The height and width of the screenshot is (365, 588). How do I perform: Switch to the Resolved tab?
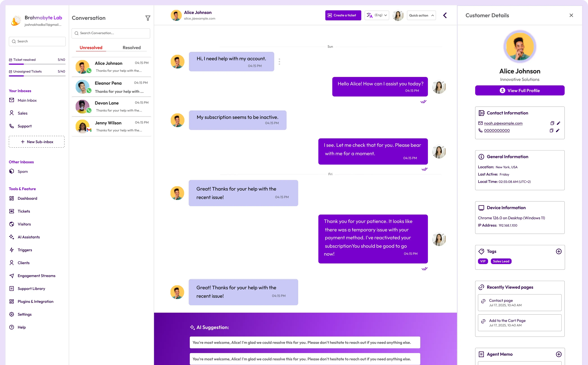131,47
